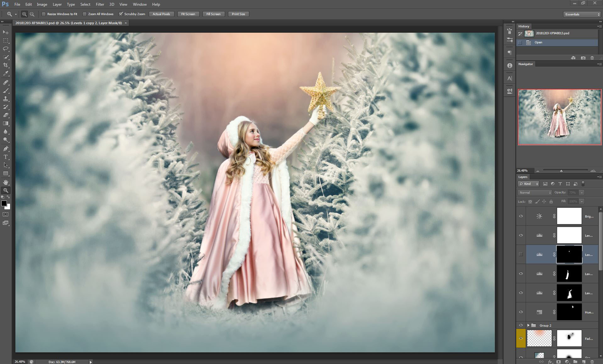Choose the Clone Stamp tool
This screenshot has width=603, height=364.
(6, 99)
